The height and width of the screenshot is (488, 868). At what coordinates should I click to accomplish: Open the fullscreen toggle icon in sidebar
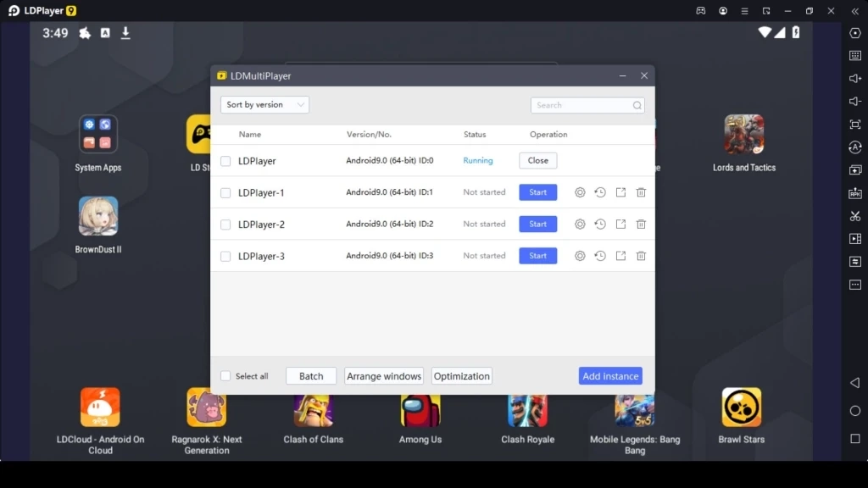(855, 123)
